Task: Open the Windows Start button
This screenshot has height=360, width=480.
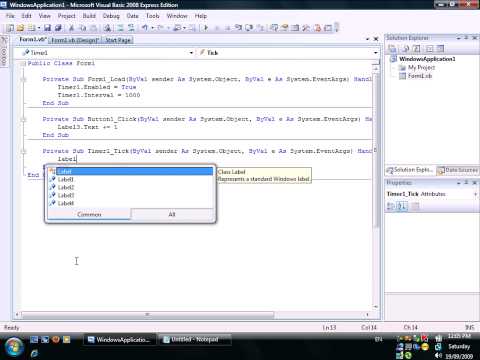Action: coord(14,346)
